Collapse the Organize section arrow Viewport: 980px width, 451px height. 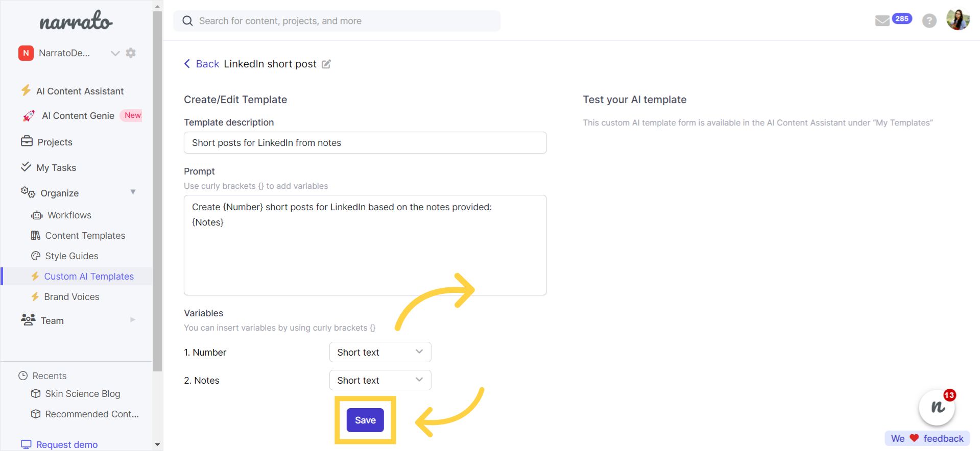133,192
